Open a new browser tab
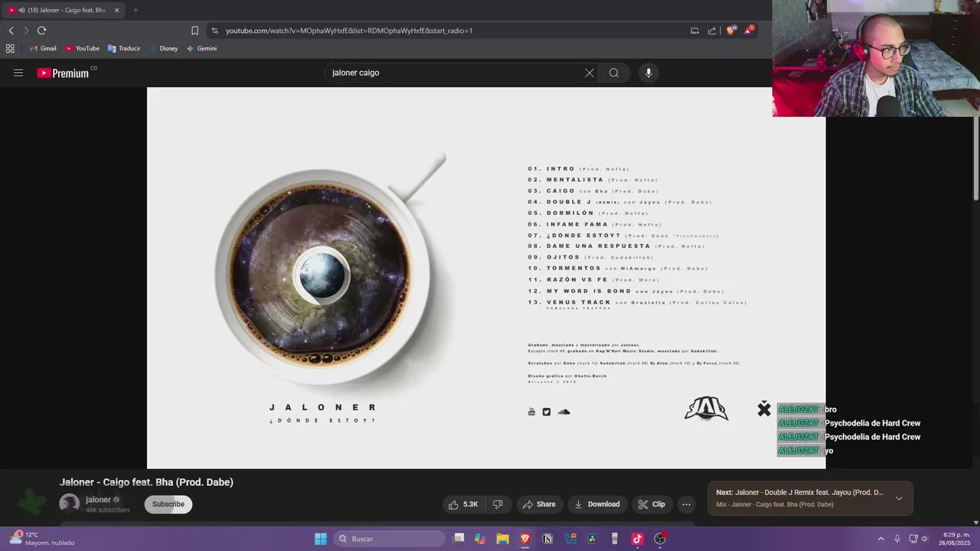The width and height of the screenshot is (980, 551). tap(136, 10)
